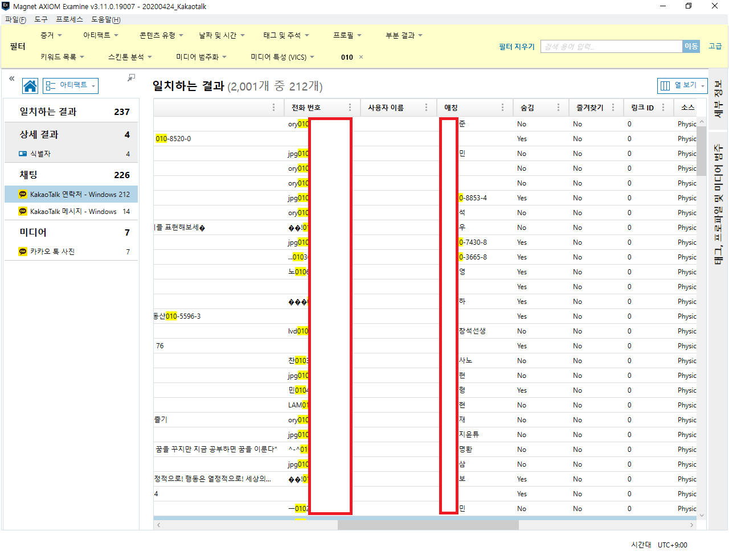Select KakaoTalk 메시지 - Windows entry
729x560 pixels.
(71, 212)
